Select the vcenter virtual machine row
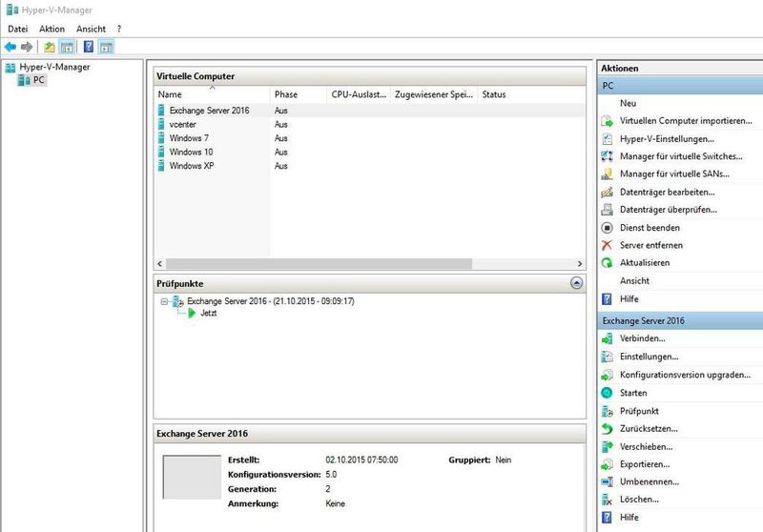Image resolution: width=763 pixels, height=532 pixels. 370,125
